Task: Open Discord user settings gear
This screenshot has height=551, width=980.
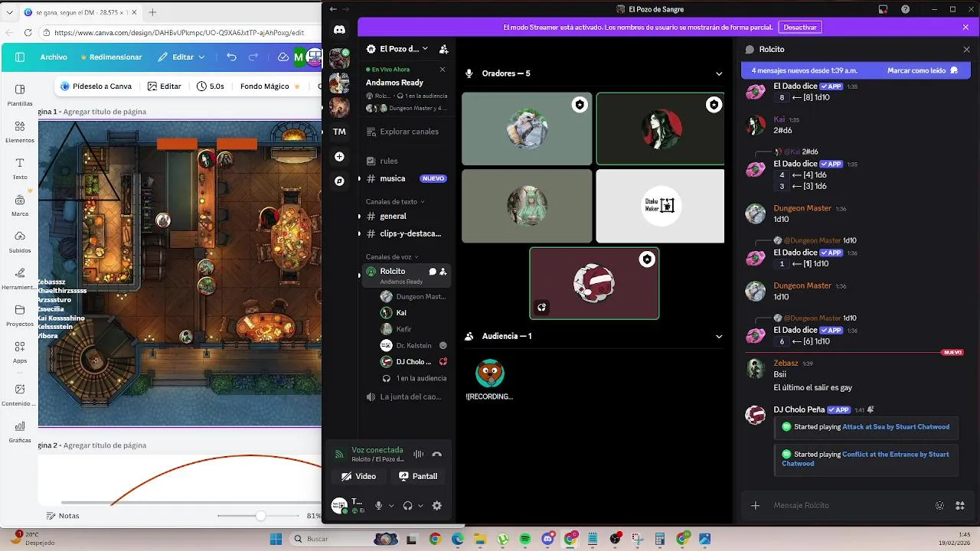Action: 437,505
